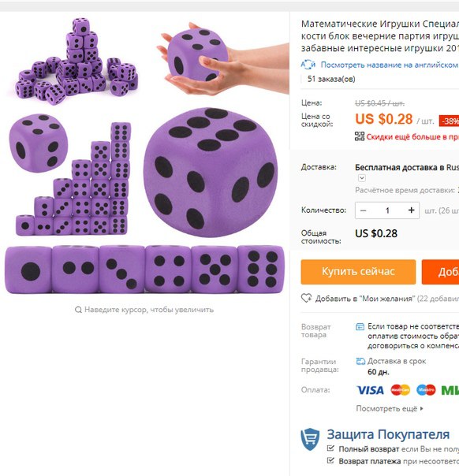This screenshot has height=476, width=459.
Task: Click the on-time delivery truck icon
Action: click(360, 361)
